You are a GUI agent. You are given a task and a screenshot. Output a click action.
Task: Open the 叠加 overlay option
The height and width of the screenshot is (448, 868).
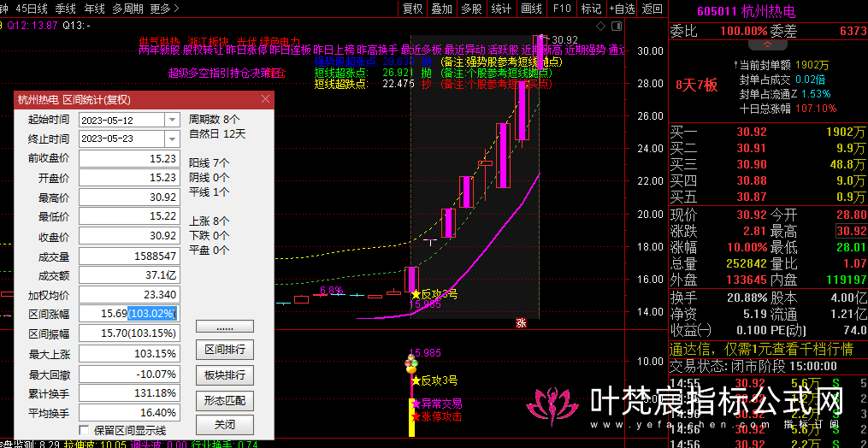(442, 9)
